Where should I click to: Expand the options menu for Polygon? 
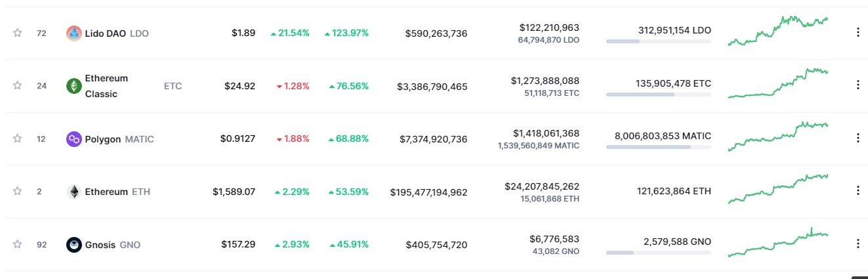[858, 138]
